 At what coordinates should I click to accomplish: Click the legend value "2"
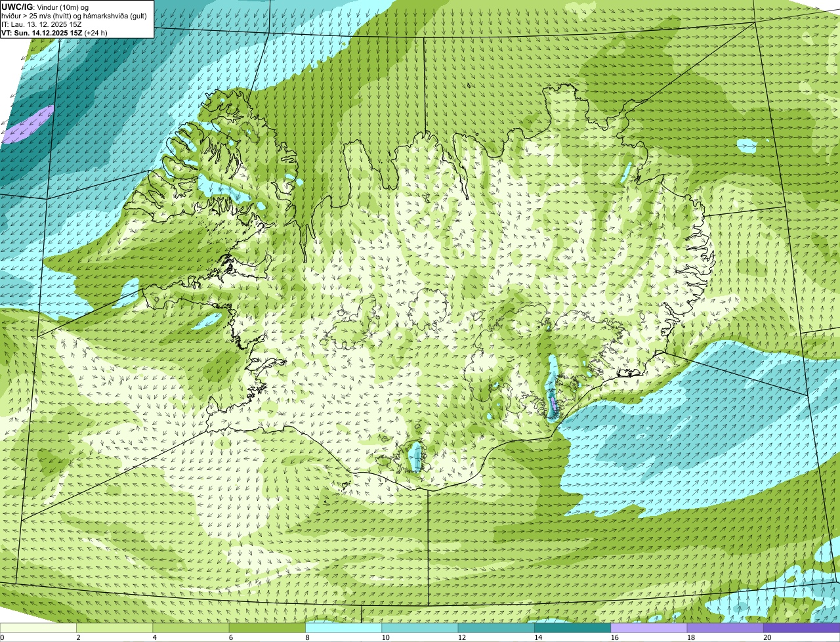(78, 637)
